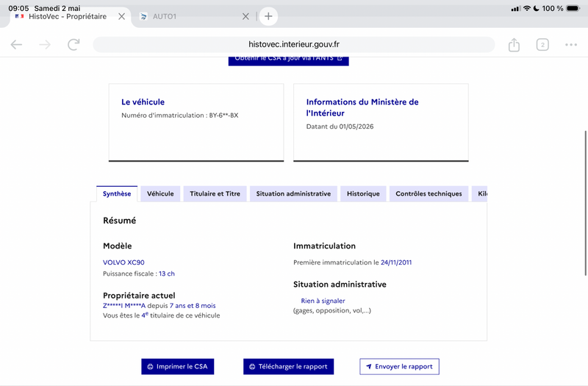Image resolution: width=588 pixels, height=386 pixels.
Task: Click the 7 ans et 8 mois duration
Action: click(193, 305)
